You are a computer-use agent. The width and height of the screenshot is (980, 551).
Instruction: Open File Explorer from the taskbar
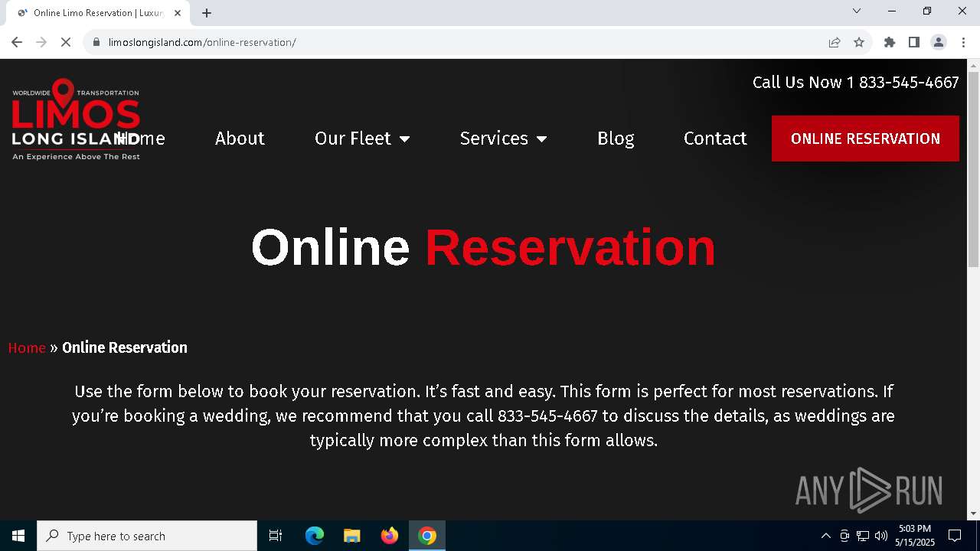click(351, 536)
